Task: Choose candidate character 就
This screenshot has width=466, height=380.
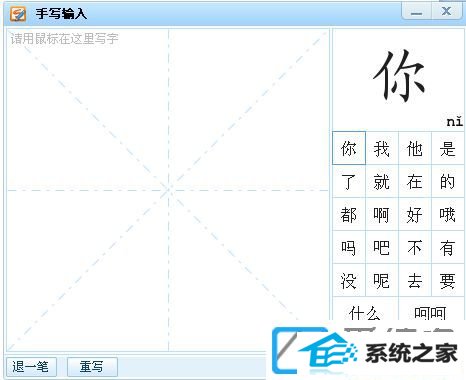Action: [382, 181]
